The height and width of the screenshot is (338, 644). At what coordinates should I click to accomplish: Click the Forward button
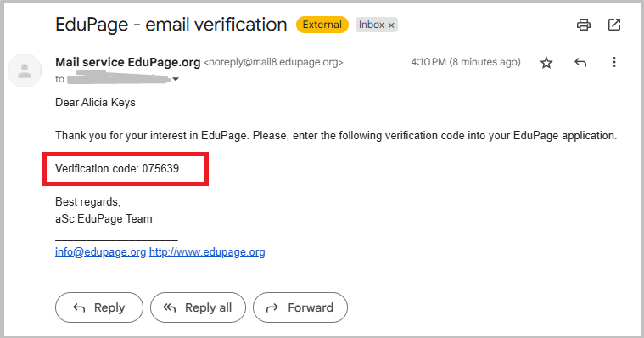coord(300,307)
